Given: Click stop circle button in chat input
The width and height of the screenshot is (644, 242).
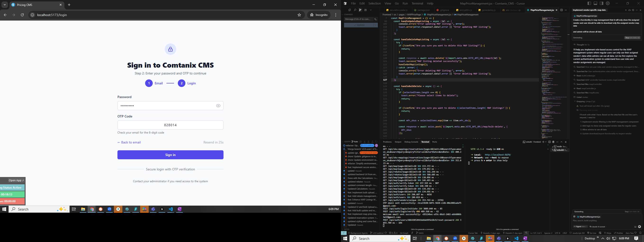Looking at the screenshot, I should coord(640,227).
